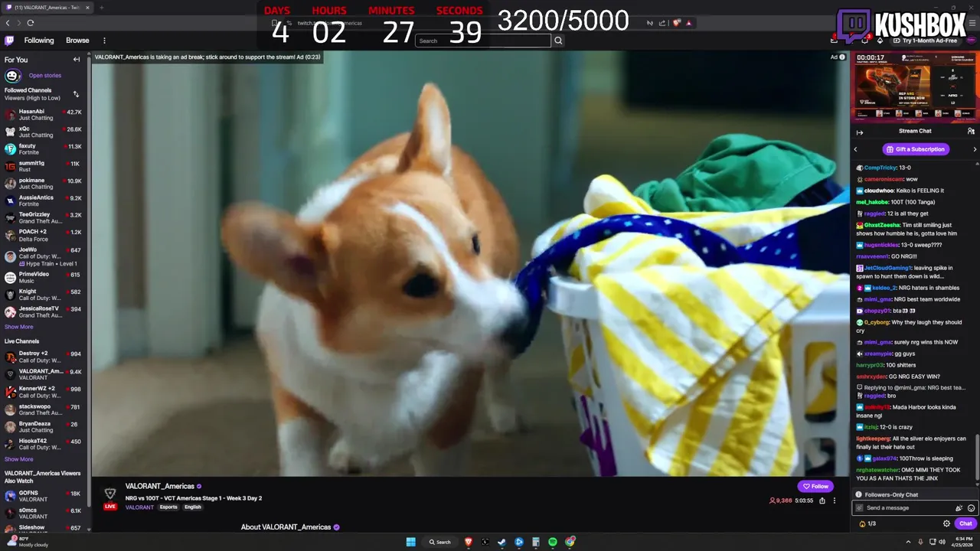The width and height of the screenshot is (980, 551).
Task: Open HasanAbi channel in sidebar
Action: point(44,115)
